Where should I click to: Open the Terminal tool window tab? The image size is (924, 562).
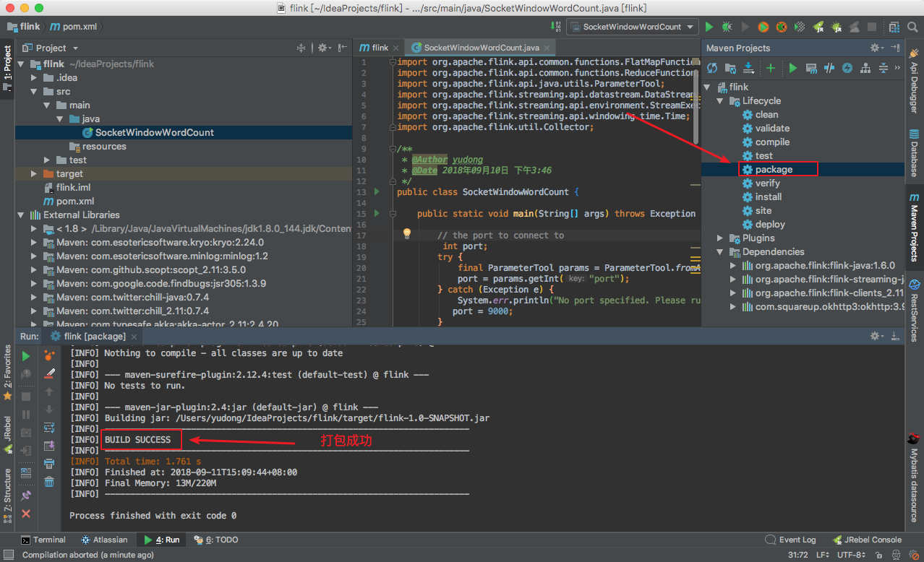coord(43,540)
